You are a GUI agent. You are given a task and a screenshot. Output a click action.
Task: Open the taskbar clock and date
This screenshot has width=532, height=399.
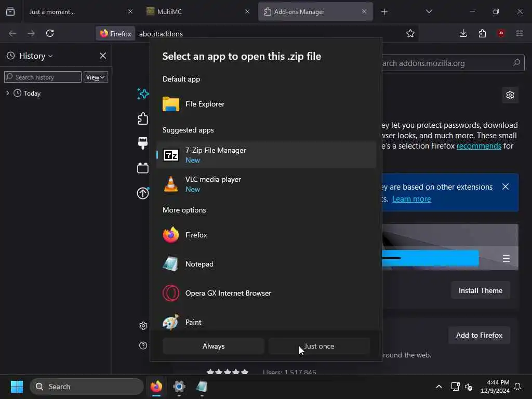pos(495,387)
